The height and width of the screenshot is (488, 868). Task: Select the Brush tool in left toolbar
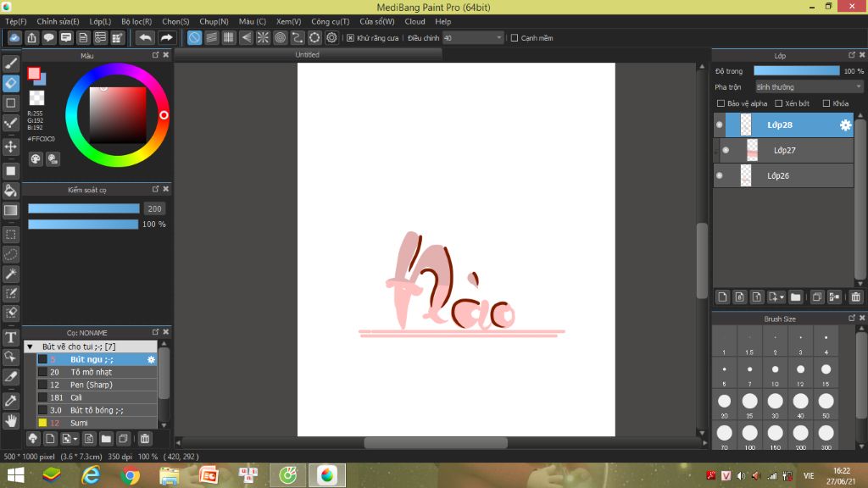point(10,64)
